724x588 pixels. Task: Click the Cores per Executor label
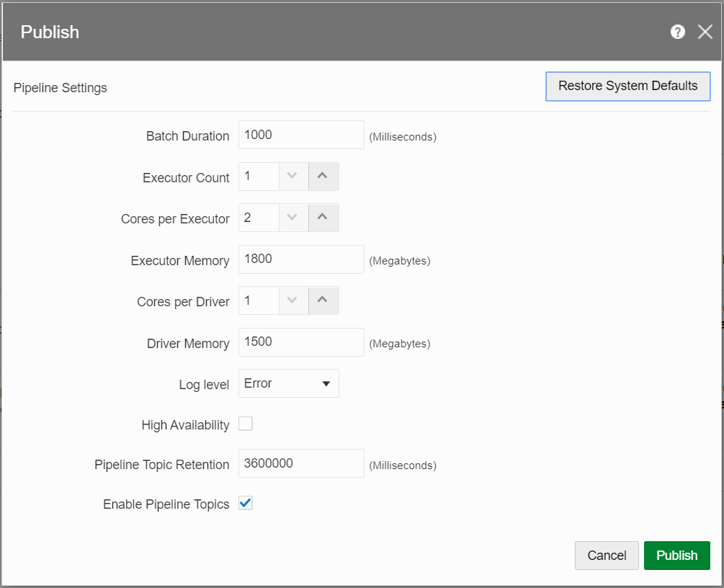pos(175,219)
